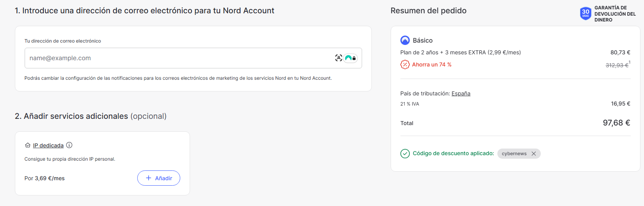Viewport: 644px width, 206px height.
Task: Click the total price 97,68 €
Action: pos(617,123)
